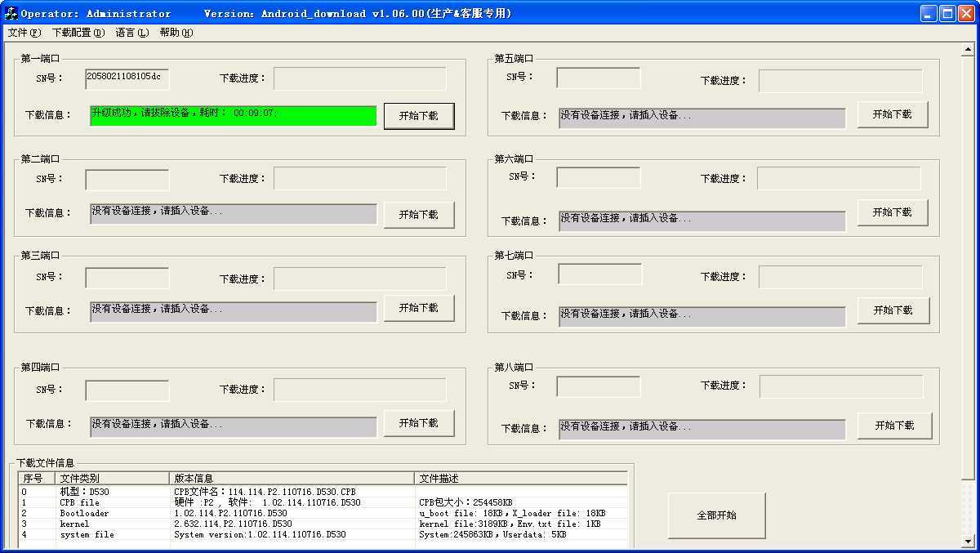Click the 版本信息 column header
Image resolution: width=980 pixels, height=553 pixels.
point(292,479)
